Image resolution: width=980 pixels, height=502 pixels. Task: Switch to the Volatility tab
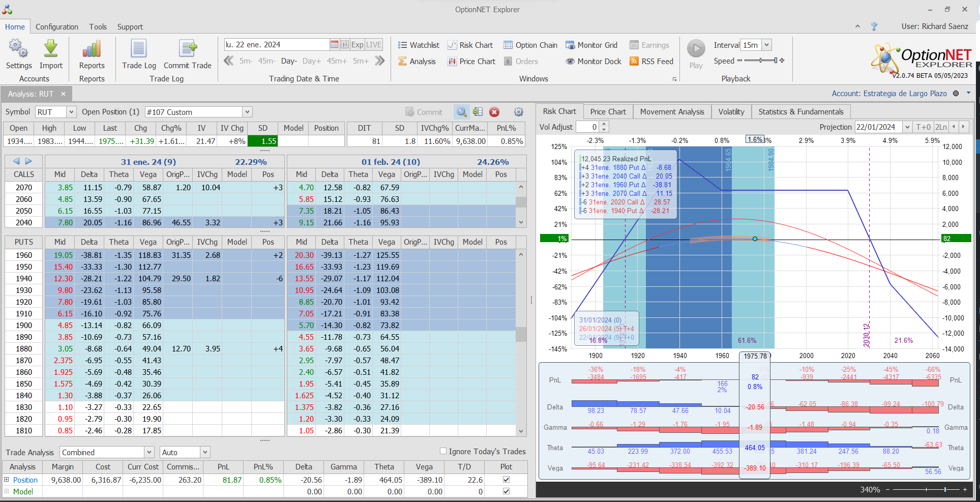pyautogui.click(x=731, y=112)
